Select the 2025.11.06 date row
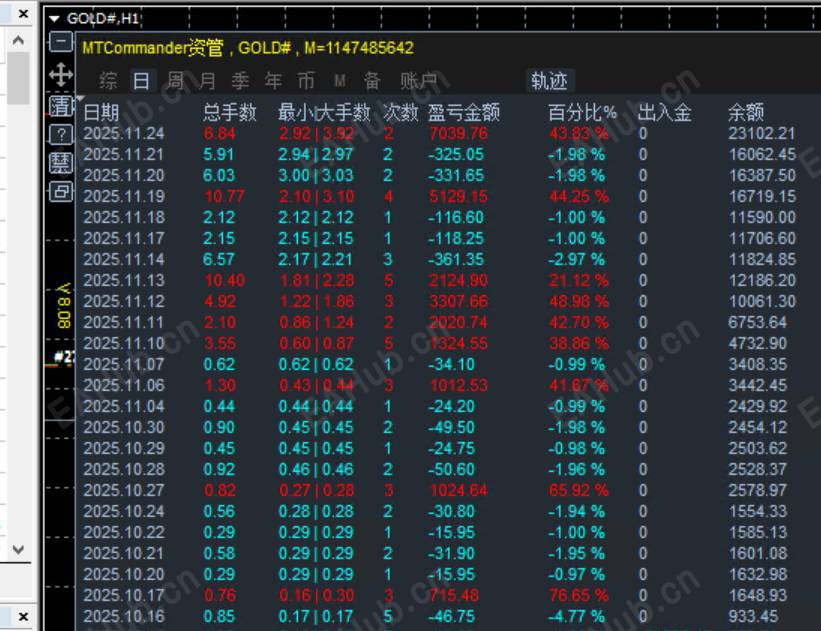The width and height of the screenshot is (821, 631). click(124, 385)
